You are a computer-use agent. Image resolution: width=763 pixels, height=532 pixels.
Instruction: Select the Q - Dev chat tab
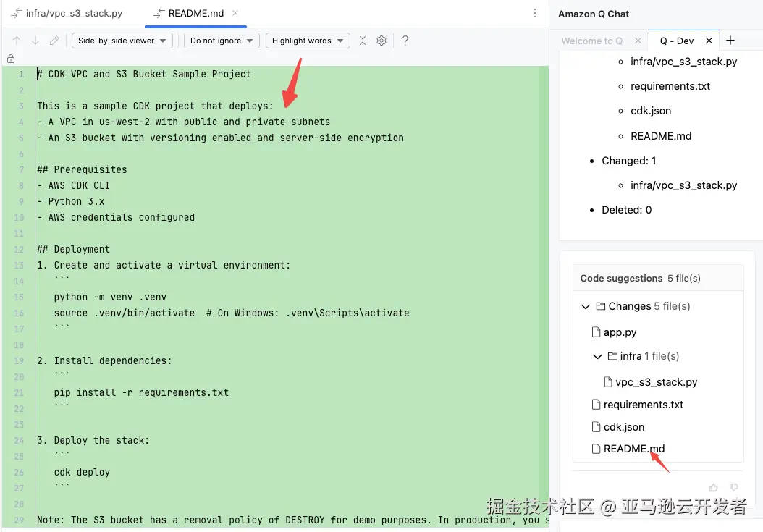point(676,41)
